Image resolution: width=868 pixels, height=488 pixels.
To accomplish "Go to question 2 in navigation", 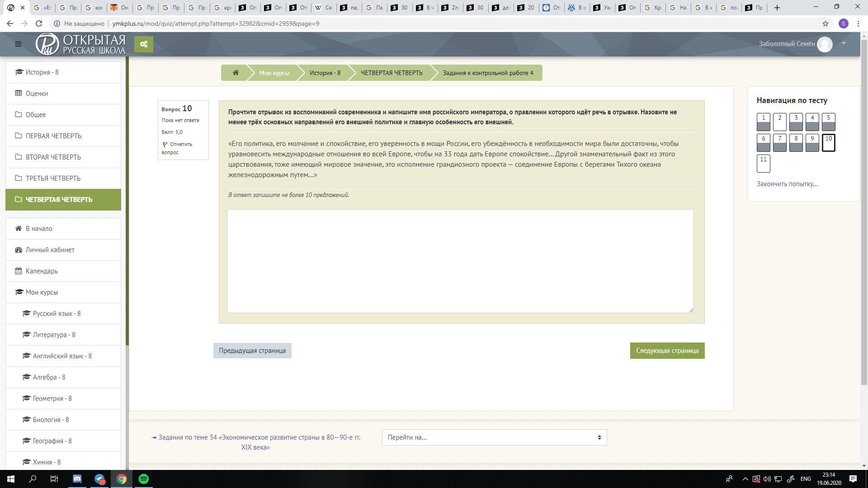I will pyautogui.click(x=779, y=122).
